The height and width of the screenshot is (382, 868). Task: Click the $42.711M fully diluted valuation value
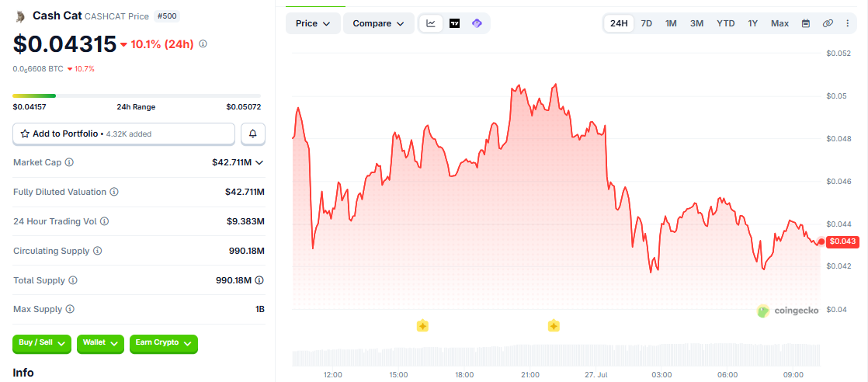click(x=245, y=192)
